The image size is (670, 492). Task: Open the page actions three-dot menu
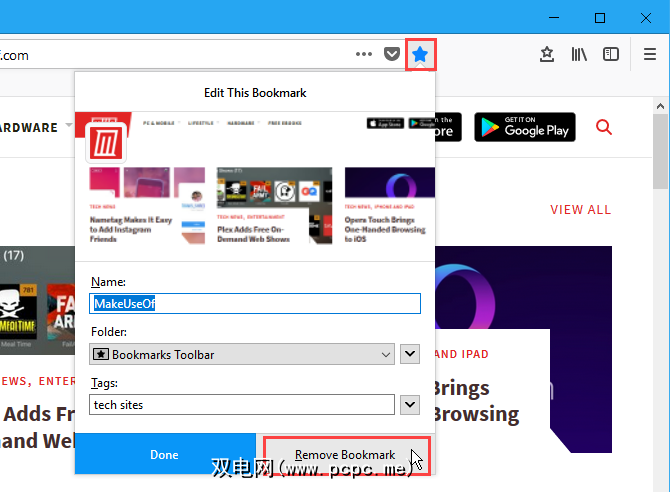[364, 54]
